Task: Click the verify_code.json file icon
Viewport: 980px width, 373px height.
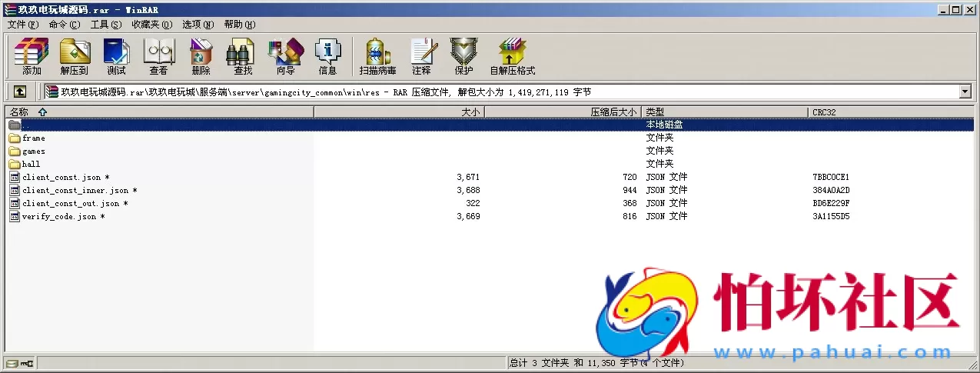Action: tap(15, 216)
